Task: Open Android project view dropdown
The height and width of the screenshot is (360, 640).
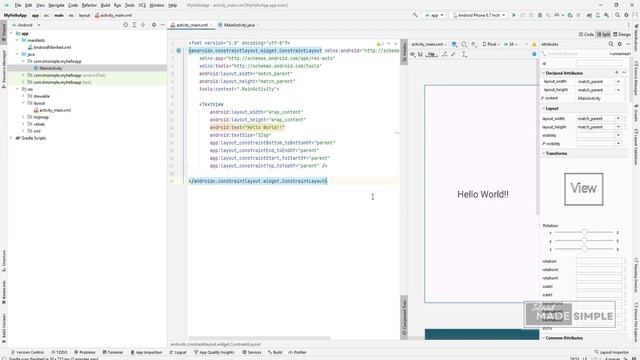Action: [x=27, y=25]
